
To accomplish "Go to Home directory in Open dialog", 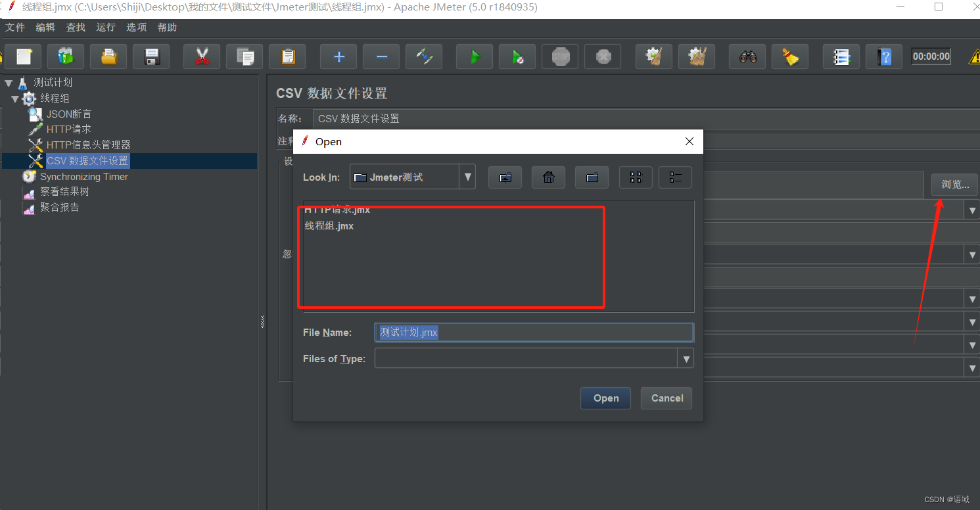I will coord(548,177).
